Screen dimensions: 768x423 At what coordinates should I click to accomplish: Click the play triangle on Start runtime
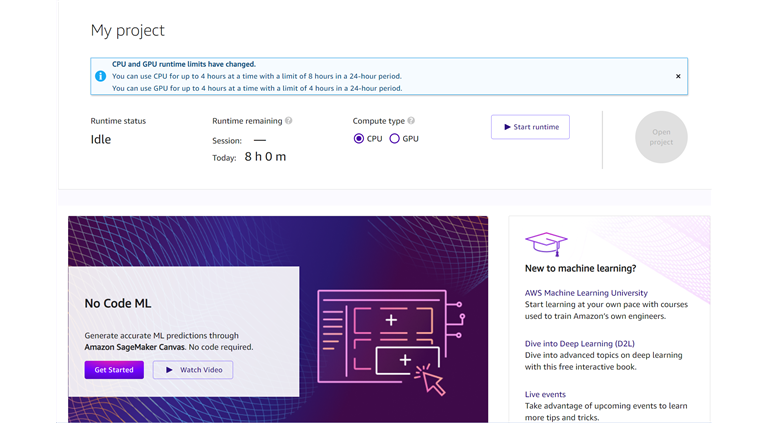pos(507,127)
